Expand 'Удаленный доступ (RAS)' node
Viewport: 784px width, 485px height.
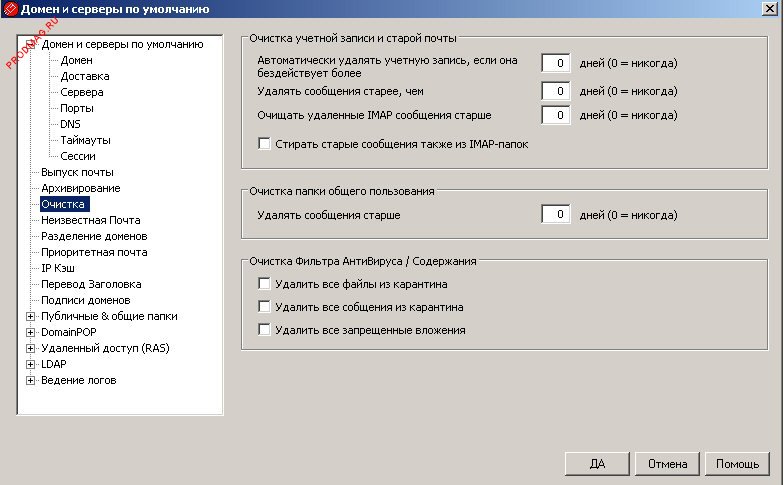click(x=30, y=348)
